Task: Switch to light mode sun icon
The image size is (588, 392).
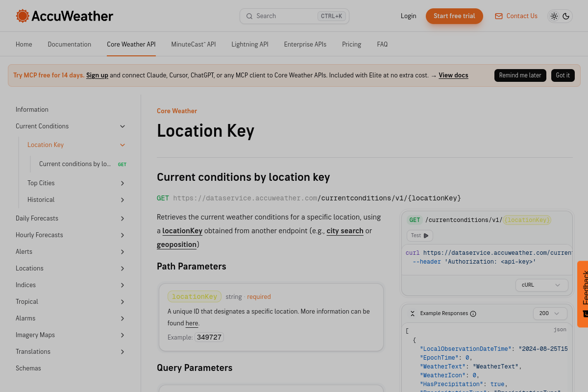Action: [x=554, y=16]
